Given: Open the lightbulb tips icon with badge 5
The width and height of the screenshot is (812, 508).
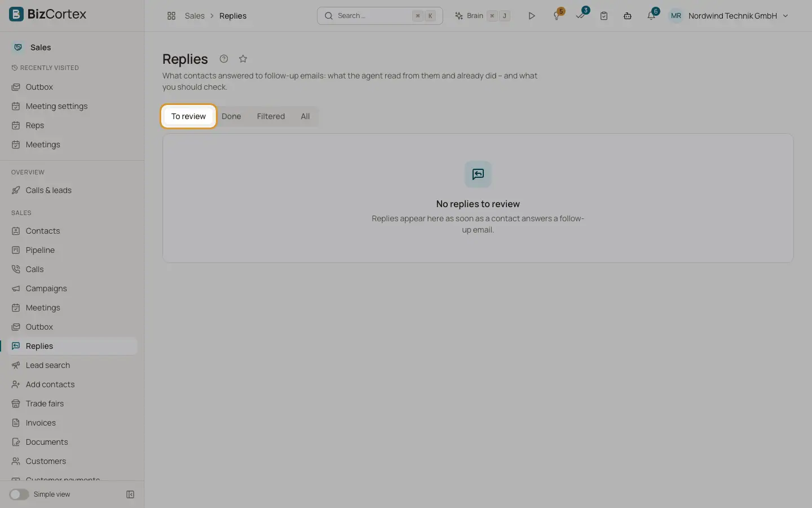Looking at the screenshot, I should (x=557, y=15).
